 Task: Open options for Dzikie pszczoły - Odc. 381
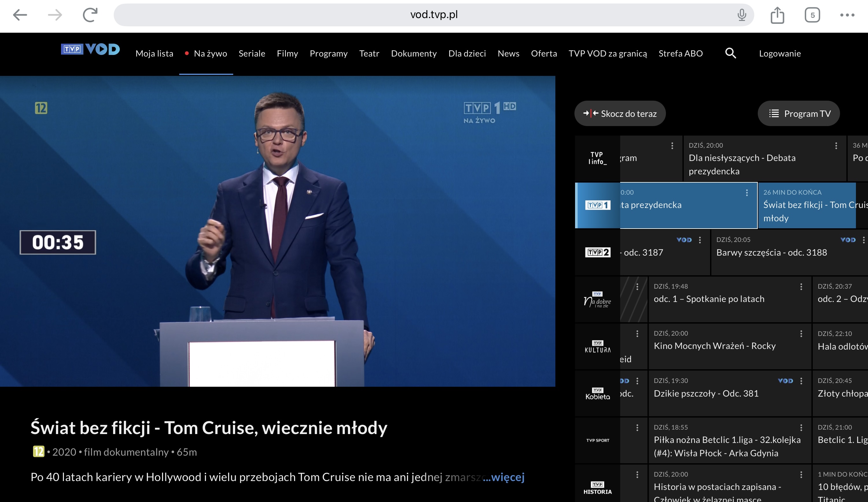click(x=801, y=381)
